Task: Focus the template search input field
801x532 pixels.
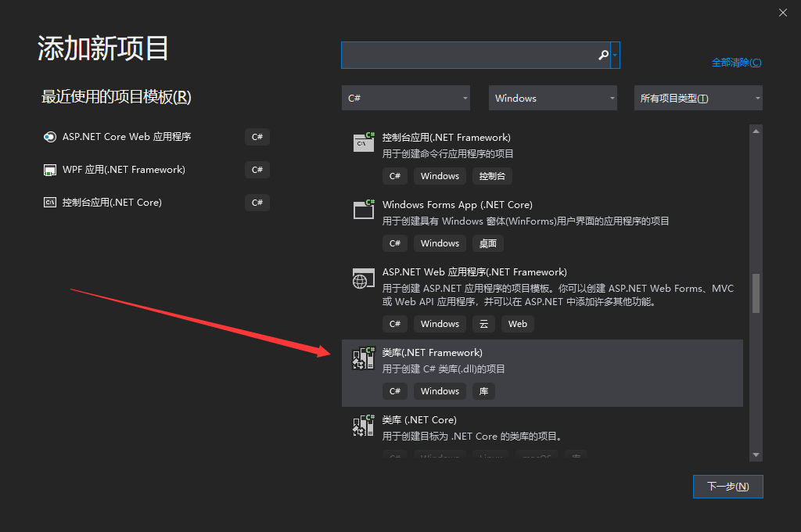Action: (x=476, y=55)
